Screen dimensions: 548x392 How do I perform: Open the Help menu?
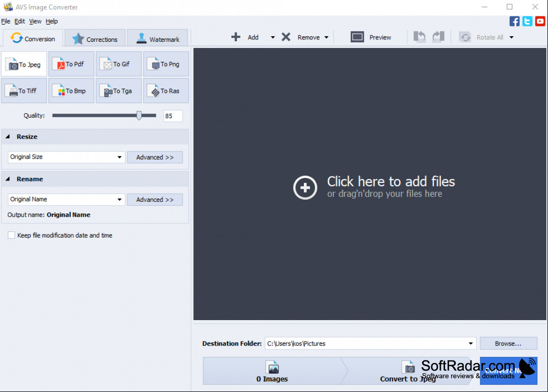(51, 21)
